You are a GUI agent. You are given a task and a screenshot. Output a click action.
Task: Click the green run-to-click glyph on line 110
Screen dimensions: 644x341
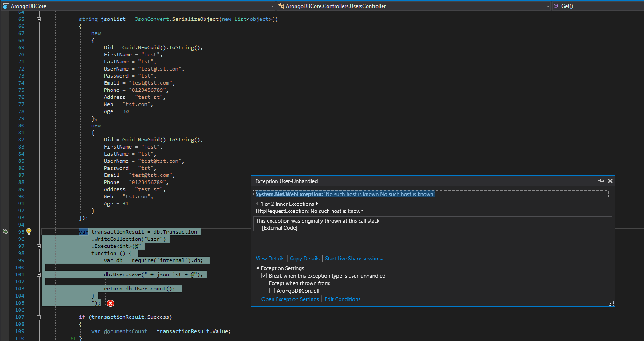(72, 338)
